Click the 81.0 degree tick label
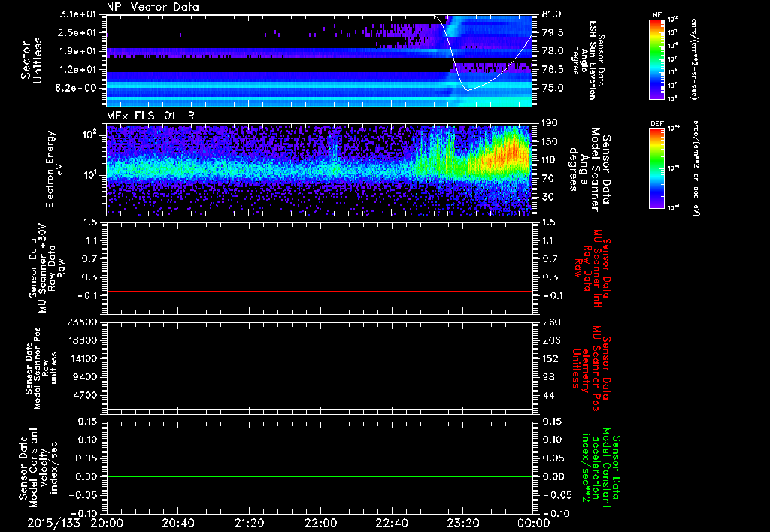Image resolution: width=770 pixels, height=532 pixels. [x=551, y=14]
